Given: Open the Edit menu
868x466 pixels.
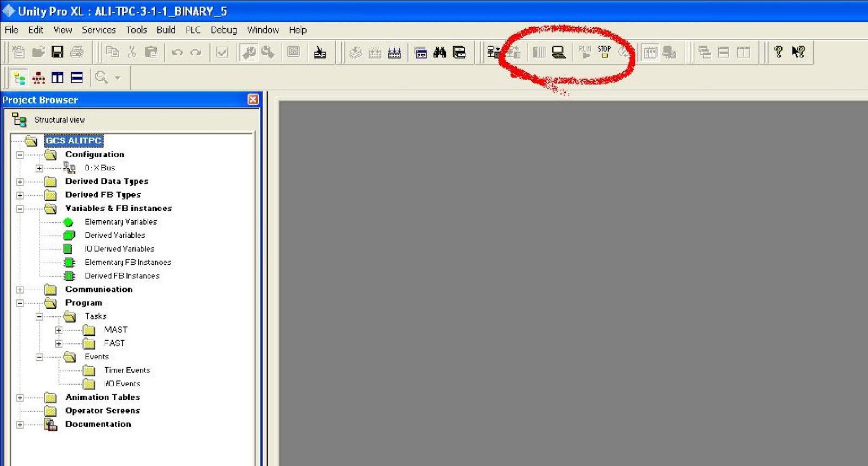Looking at the screenshot, I should [36, 30].
